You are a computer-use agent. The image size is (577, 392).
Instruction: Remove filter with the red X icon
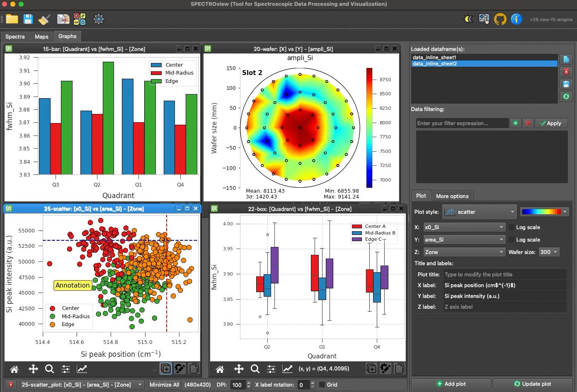tap(528, 123)
